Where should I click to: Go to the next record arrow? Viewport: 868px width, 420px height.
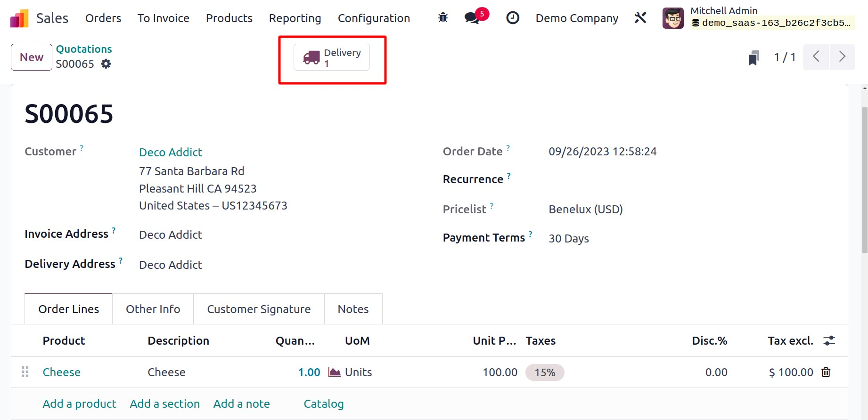842,57
